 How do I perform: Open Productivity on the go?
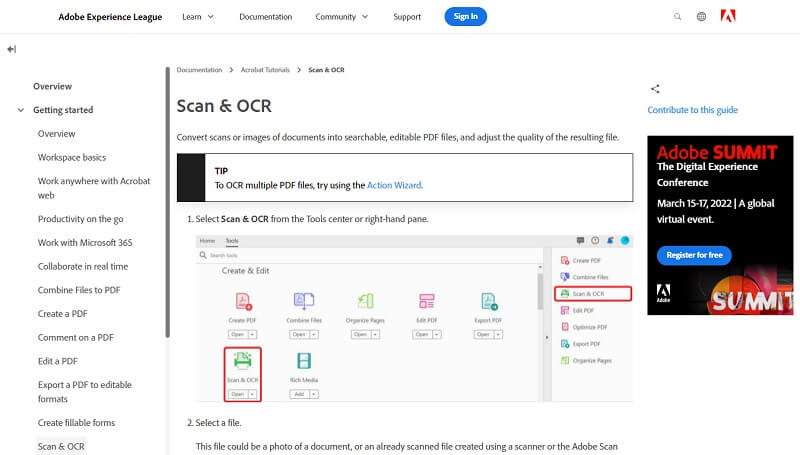[81, 219]
